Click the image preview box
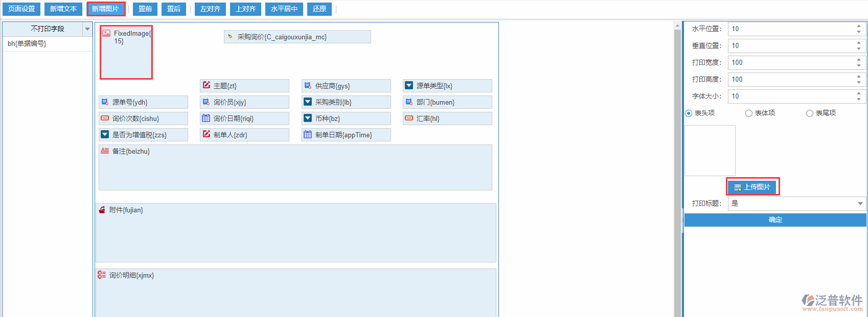The image size is (868, 317). coord(710,151)
